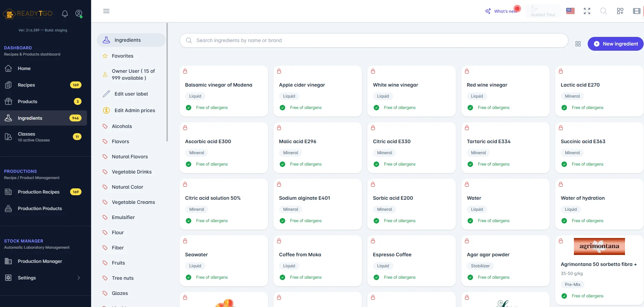The width and height of the screenshot is (644, 307).
Task: Select the Favorites filter
Action: click(131, 56)
